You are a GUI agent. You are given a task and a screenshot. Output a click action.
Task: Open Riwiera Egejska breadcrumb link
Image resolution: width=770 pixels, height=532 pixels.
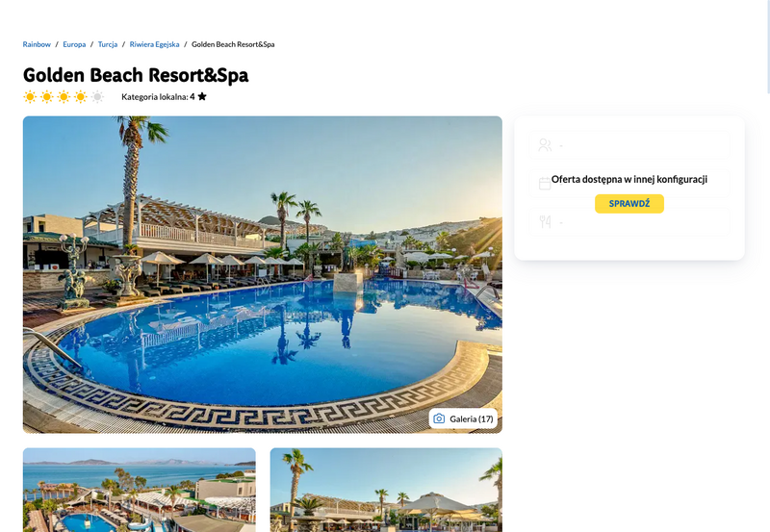coord(154,44)
